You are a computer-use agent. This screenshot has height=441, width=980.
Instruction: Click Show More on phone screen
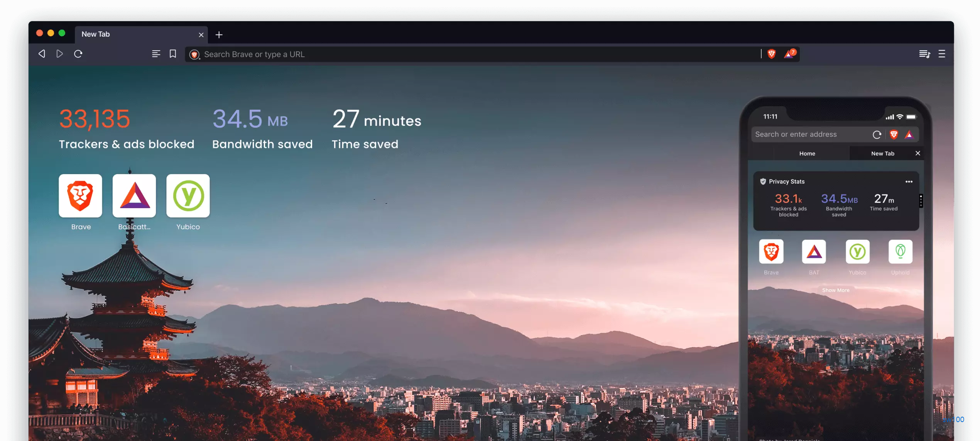(x=835, y=290)
